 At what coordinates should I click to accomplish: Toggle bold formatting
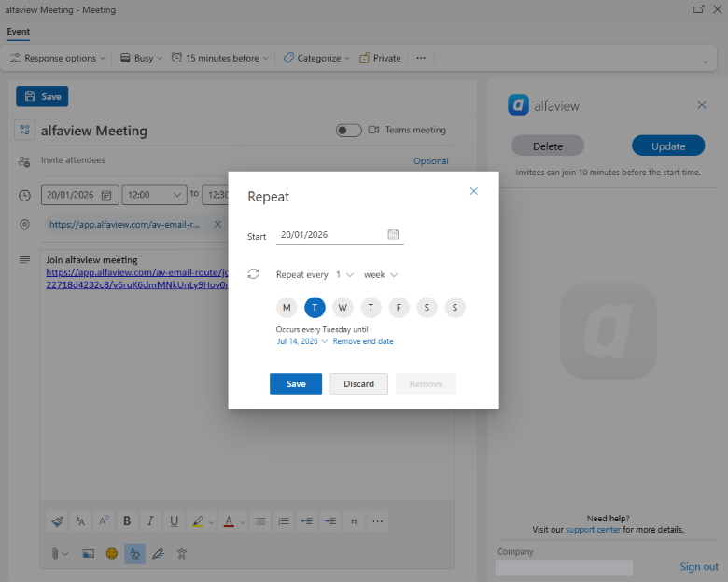pyautogui.click(x=127, y=521)
